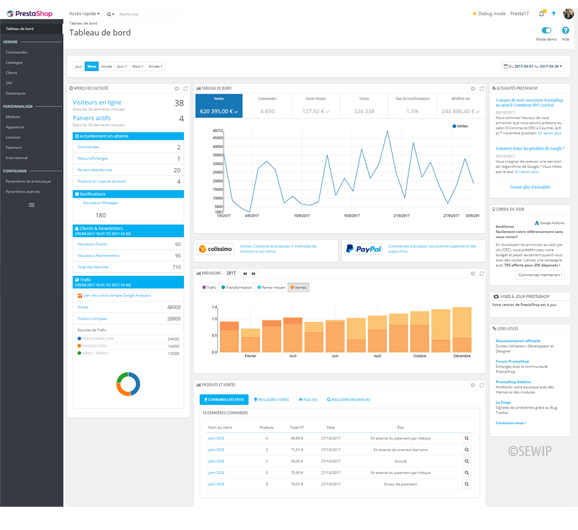
Task: Open Meilleures recherches tab
Action: (x=349, y=400)
